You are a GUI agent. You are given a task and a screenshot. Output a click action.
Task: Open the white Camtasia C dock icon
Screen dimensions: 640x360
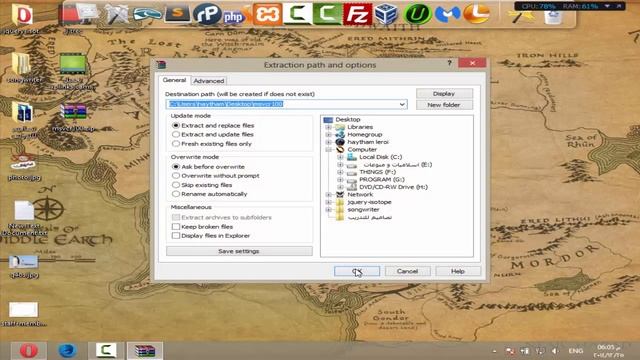pos(298,13)
